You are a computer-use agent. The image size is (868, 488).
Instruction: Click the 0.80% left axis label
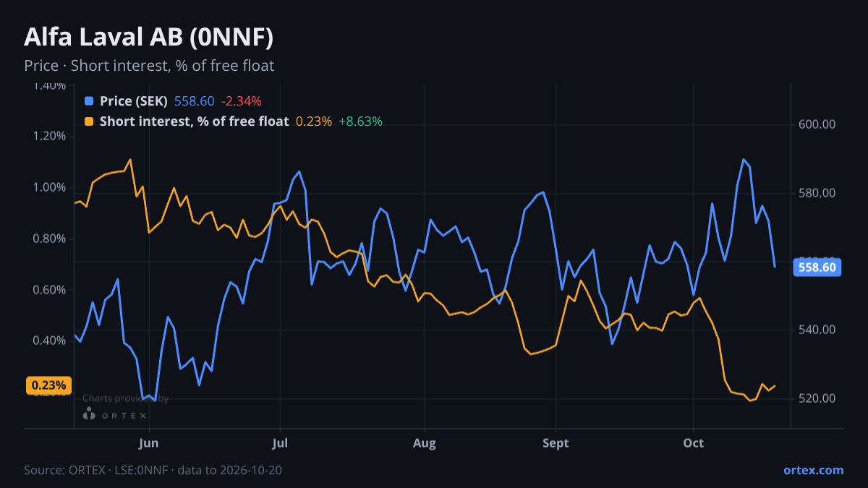49,239
